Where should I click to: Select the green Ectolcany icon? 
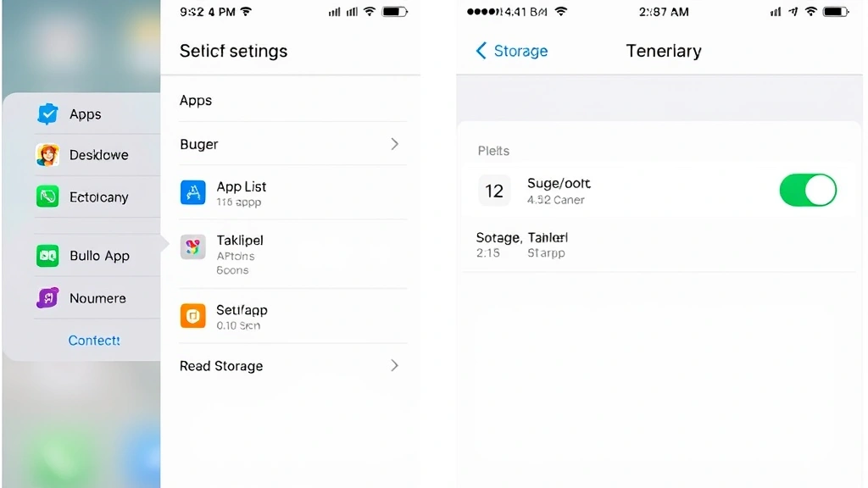[x=48, y=197]
